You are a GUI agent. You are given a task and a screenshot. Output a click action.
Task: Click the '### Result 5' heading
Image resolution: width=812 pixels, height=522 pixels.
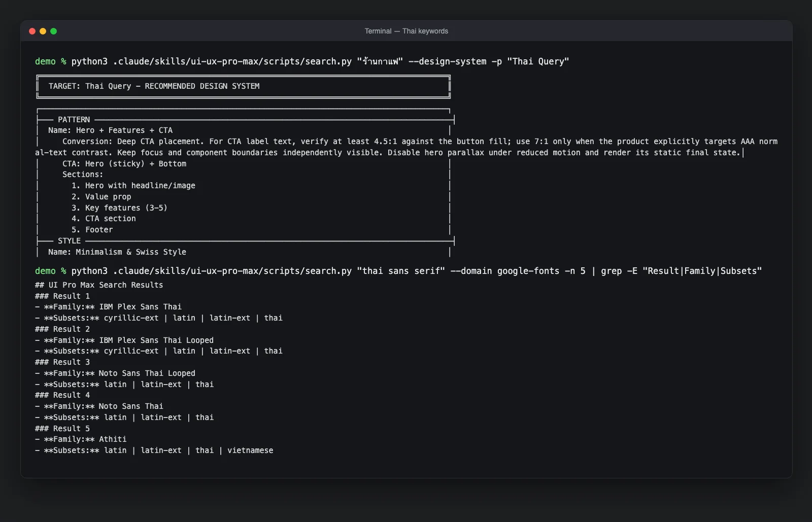point(62,429)
